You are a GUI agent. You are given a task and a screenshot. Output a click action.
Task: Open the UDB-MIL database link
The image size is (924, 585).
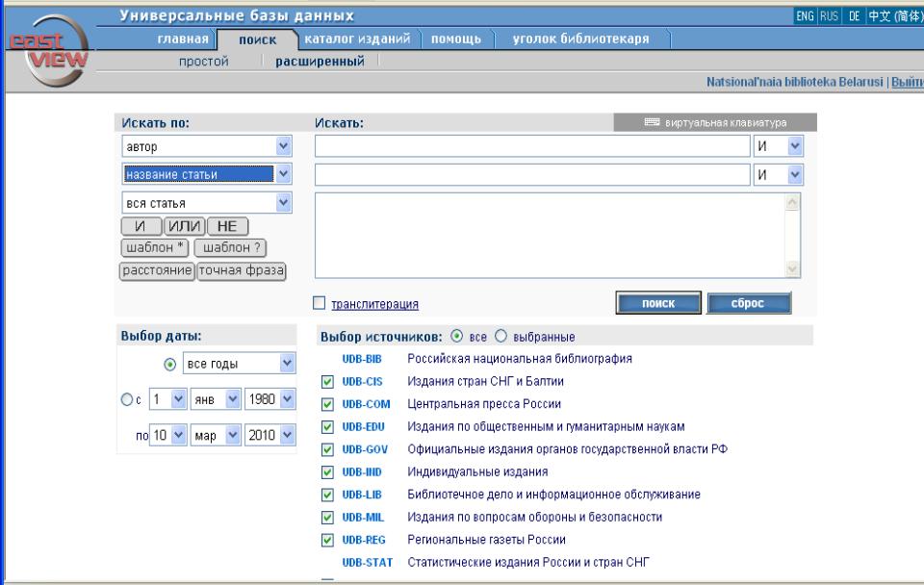click(363, 518)
